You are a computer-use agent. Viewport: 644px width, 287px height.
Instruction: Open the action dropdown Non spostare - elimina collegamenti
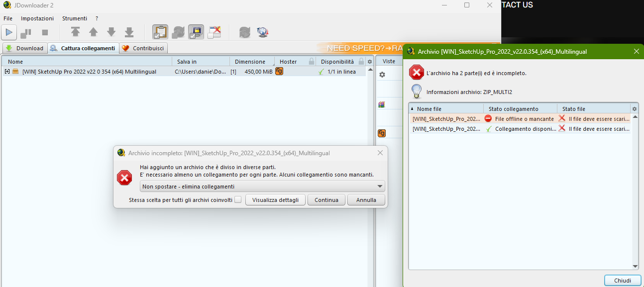pyautogui.click(x=262, y=187)
